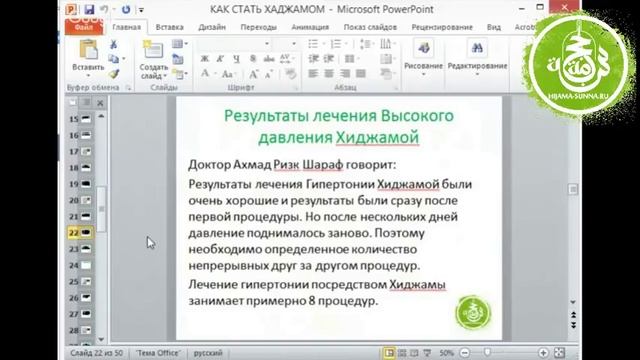640x360 pixels.
Task: Click the Redo (repeat) icon
Action: (126, 9)
